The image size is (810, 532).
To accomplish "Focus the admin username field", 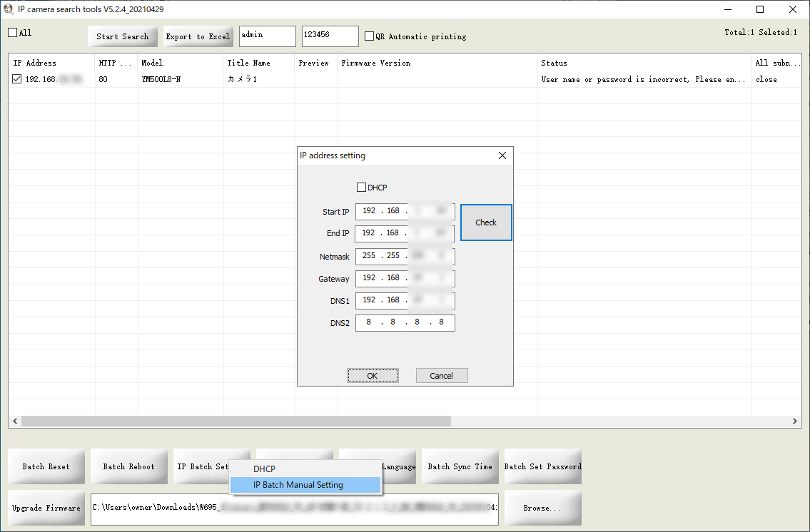I will [x=267, y=36].
